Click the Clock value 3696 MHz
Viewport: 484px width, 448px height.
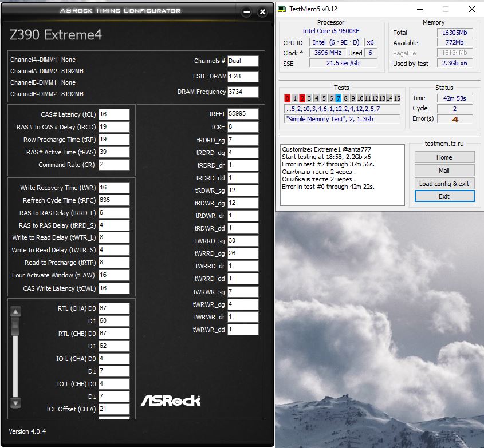pyautogui.click(x=328, y=53)
